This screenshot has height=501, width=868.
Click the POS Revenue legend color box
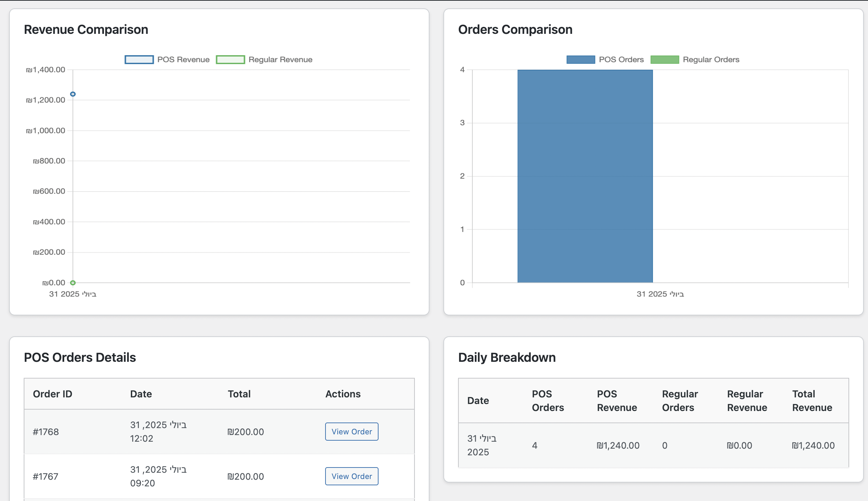(x=139, y=60)
